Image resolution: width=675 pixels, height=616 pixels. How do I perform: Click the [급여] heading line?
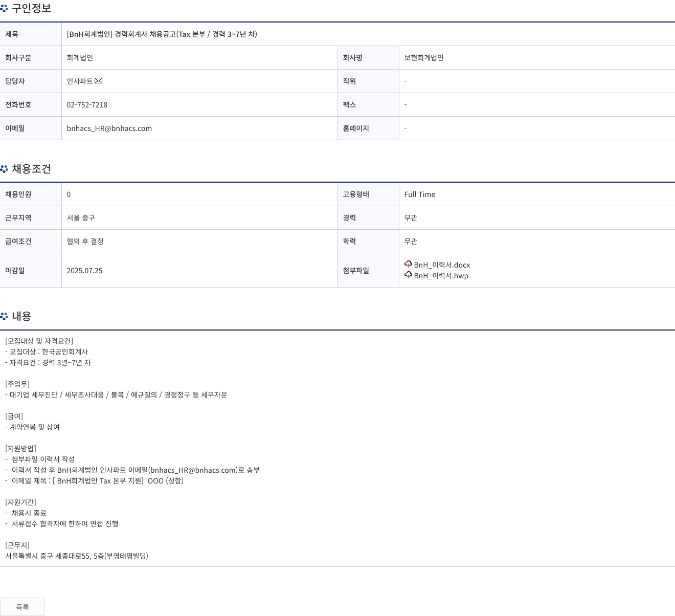tap(14, 416)
